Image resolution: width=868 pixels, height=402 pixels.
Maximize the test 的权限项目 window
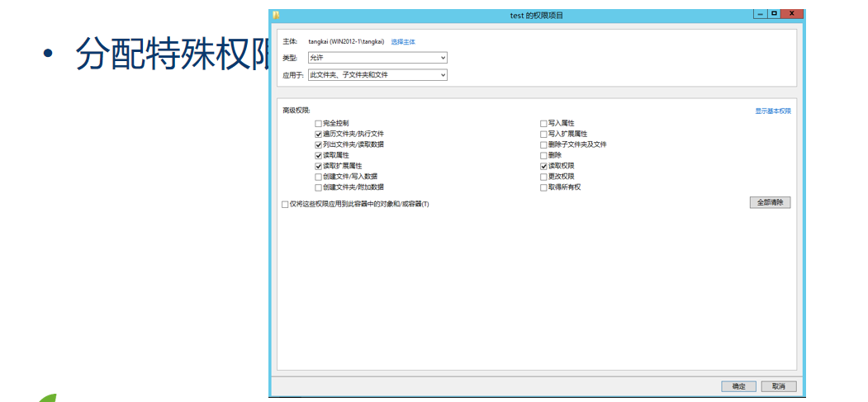(775, 13)
